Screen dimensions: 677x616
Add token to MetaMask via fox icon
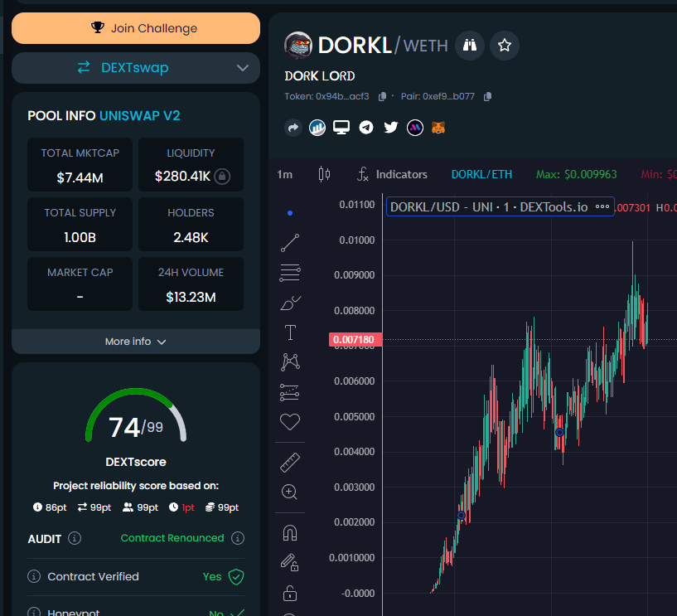tap(438, 128)
